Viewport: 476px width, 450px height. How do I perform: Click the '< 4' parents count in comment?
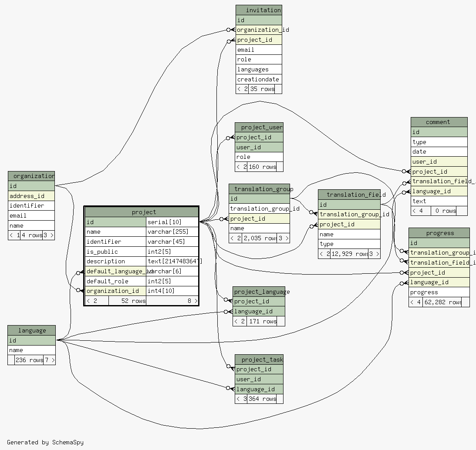pyautogui.click(x=418, y=211)
